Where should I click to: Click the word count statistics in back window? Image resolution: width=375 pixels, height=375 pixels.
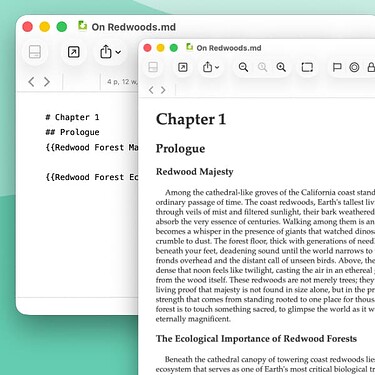tap(122, 81)
